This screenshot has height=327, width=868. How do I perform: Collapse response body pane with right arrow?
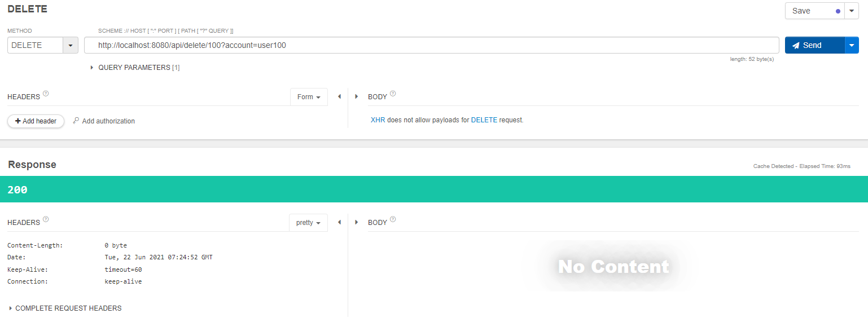[x=356, y=222]
